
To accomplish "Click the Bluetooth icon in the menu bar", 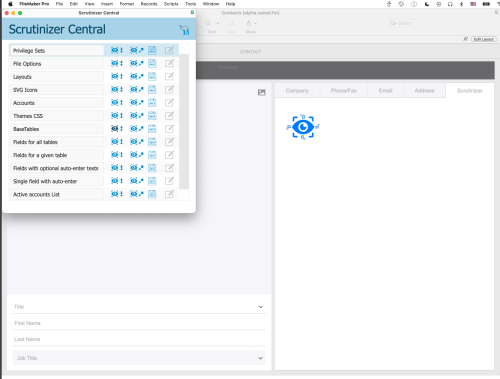I will [x=461, y=4].
